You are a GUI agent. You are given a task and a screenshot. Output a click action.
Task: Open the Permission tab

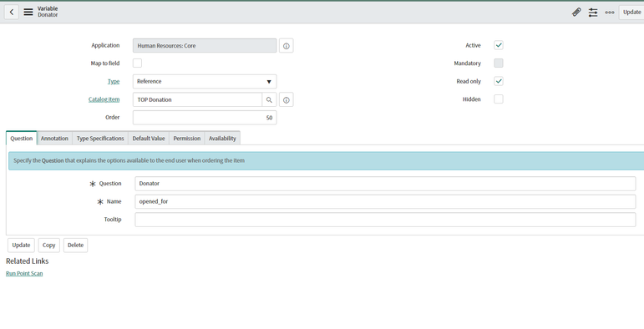(187, 138)
